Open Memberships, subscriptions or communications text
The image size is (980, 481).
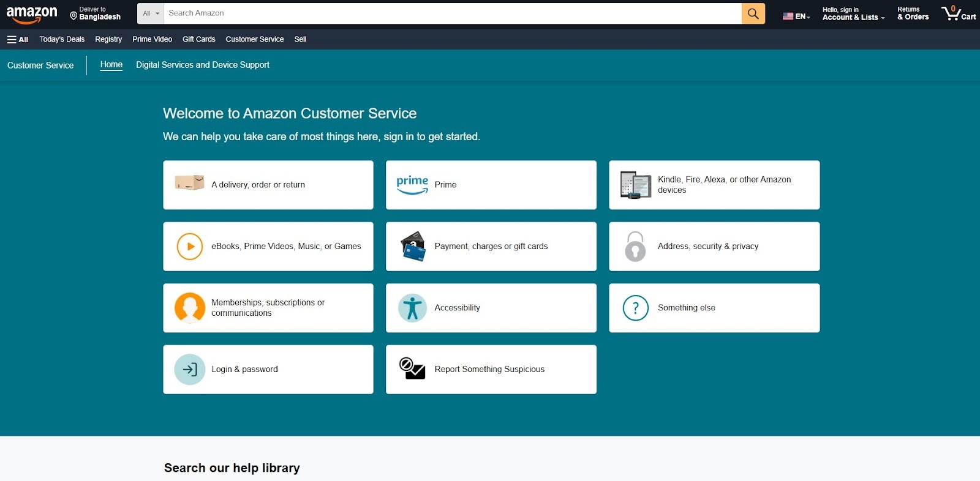(268, 308)
